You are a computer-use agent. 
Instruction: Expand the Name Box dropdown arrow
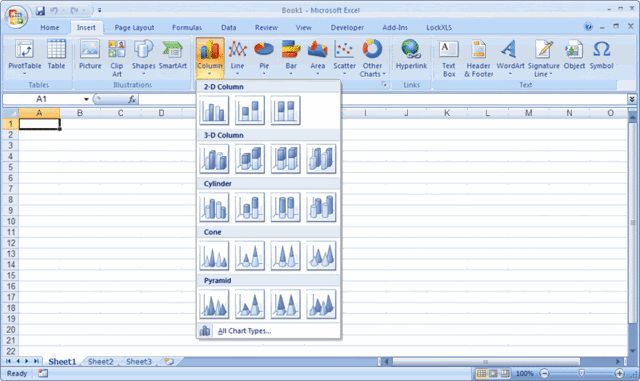[86, 99]
